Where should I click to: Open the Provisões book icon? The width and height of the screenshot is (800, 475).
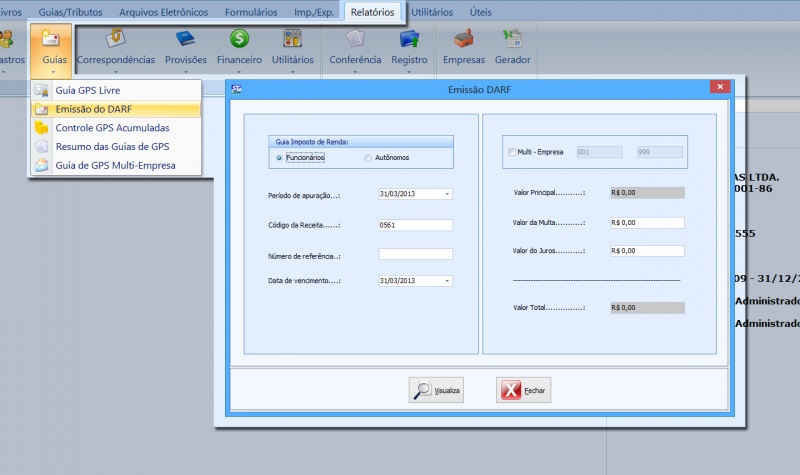pyautogui.click(x=185, y=40)
